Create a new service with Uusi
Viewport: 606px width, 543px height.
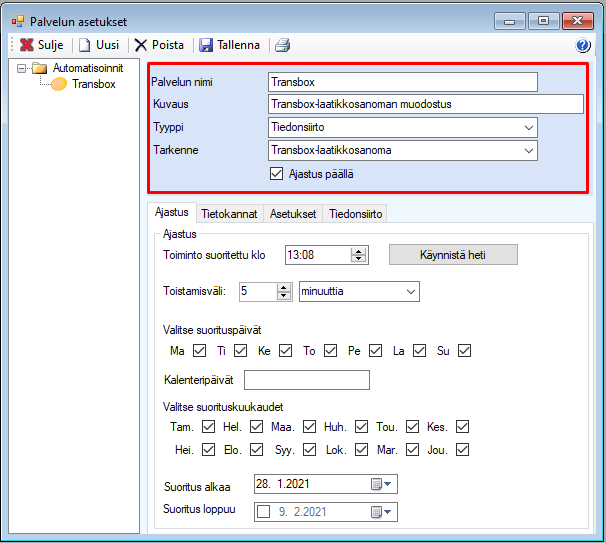99,45
